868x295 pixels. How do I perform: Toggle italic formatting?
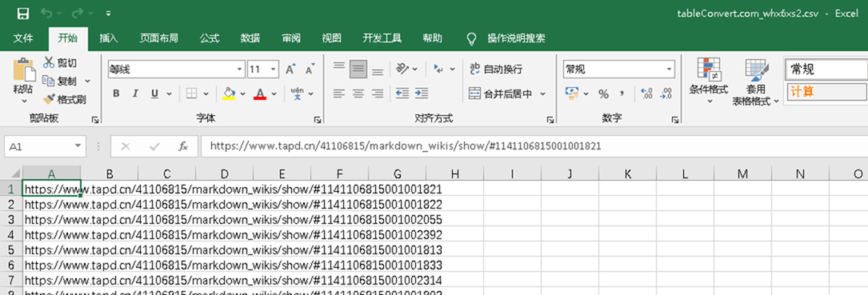click(x=135, y=94)
